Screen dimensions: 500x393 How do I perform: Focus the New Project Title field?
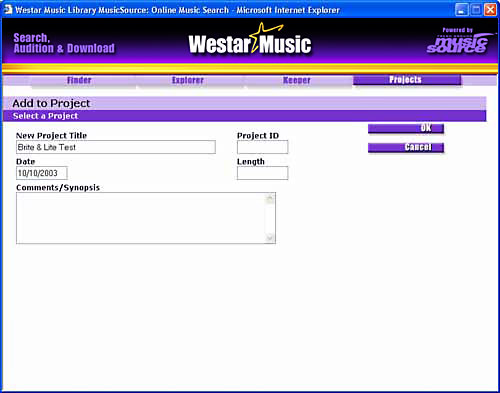[x=116, y=147]
